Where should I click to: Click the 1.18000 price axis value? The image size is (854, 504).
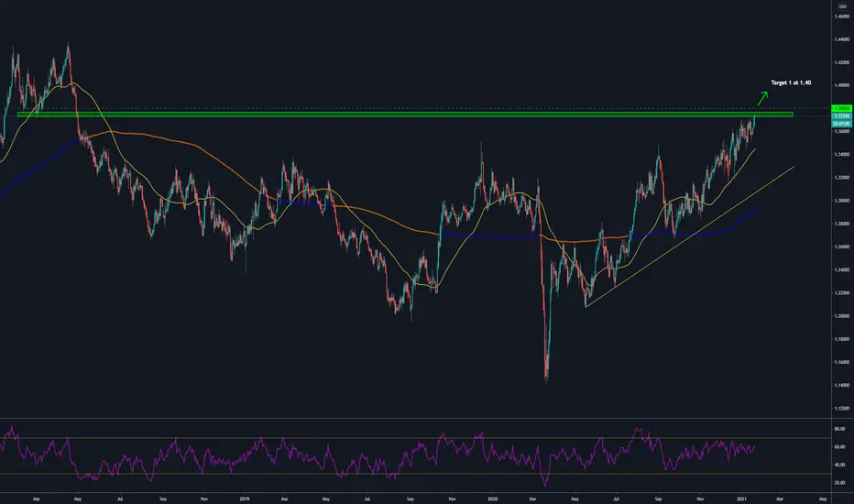[842, 339]
